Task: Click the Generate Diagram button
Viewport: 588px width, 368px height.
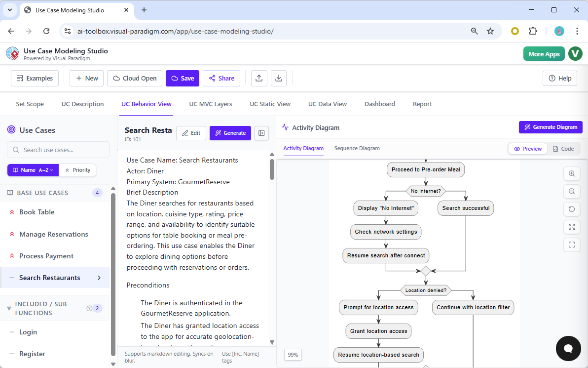Action: [x=550, y=127]
